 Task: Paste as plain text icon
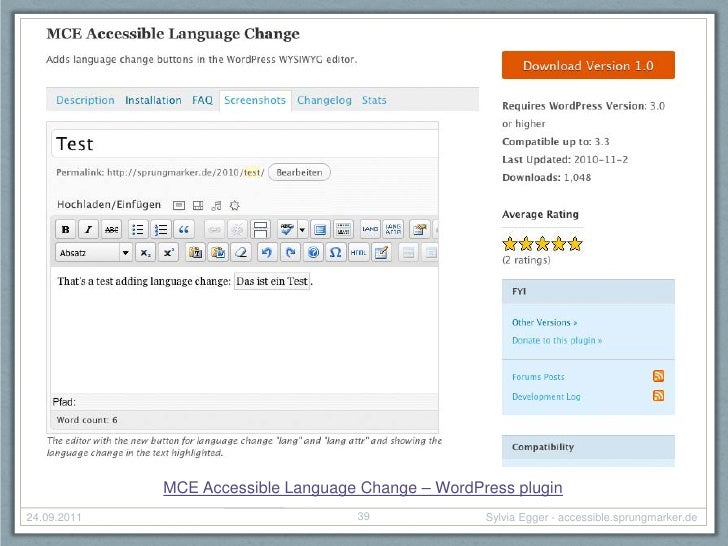point(195,253)
